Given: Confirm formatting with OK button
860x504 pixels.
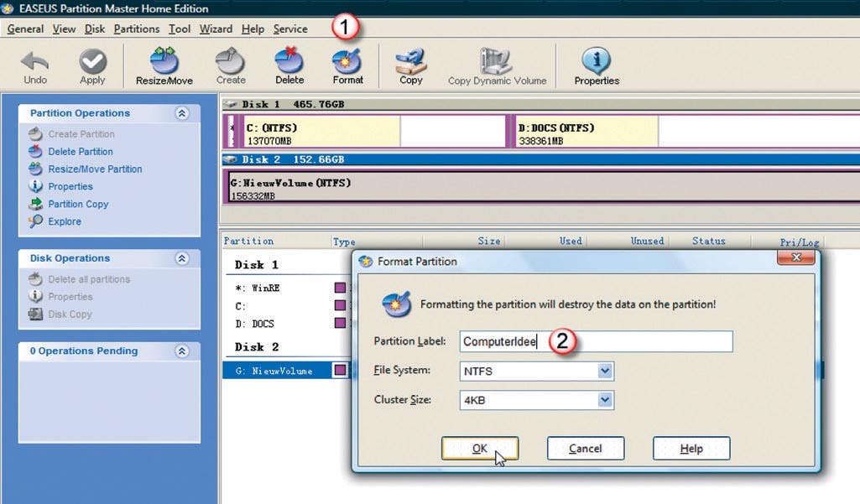Looking at the screenshot, I should [480, 449].
